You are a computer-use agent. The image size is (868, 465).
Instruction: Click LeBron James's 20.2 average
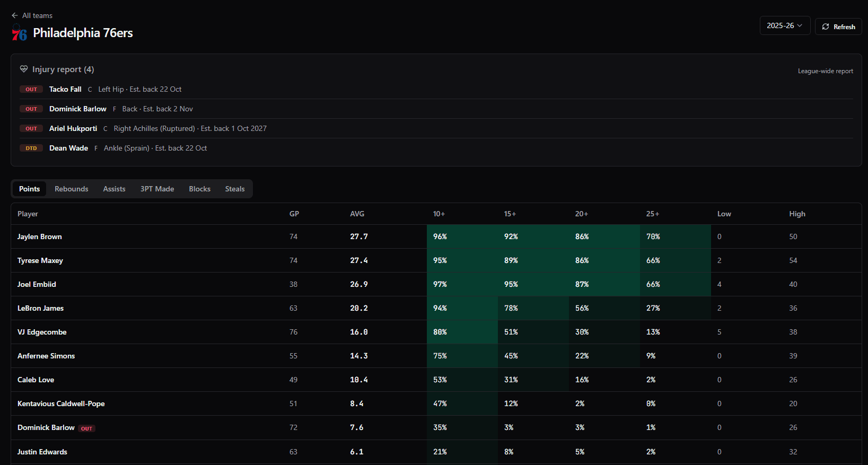coord(359,308)
